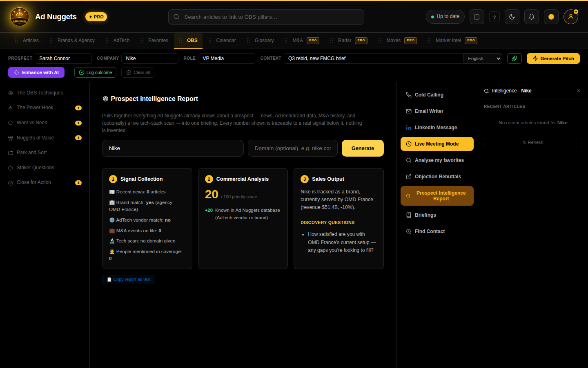Click the document icon for Briefings
Screen dimensions: 588x368
tap(409, 215)
